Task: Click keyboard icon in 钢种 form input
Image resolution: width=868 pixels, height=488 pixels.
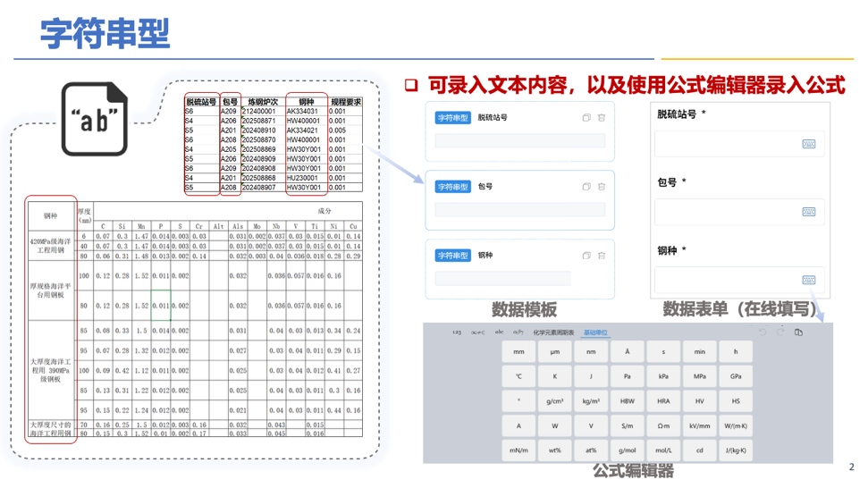Action: click(808, 280)
